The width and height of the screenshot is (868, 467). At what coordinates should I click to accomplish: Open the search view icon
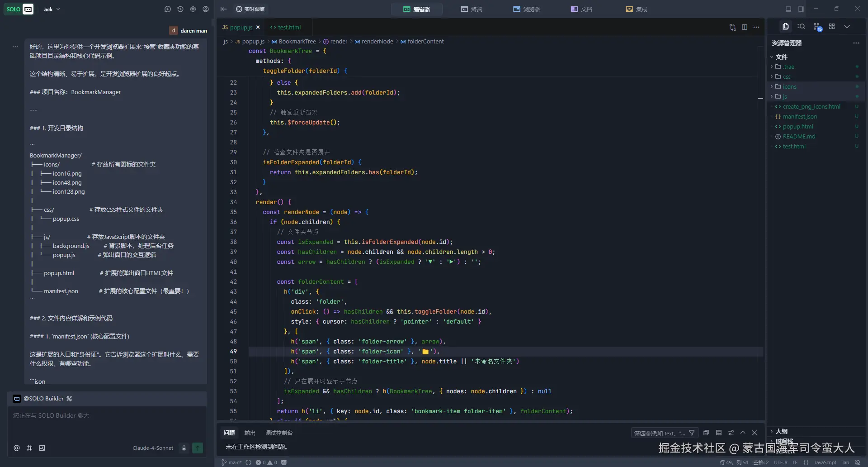coord(801,26)
